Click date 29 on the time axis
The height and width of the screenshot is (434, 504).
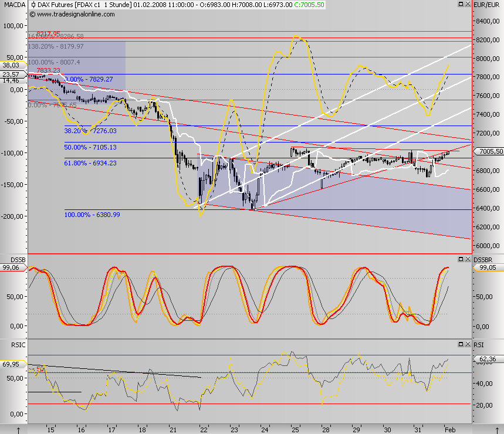click(357, 430)
